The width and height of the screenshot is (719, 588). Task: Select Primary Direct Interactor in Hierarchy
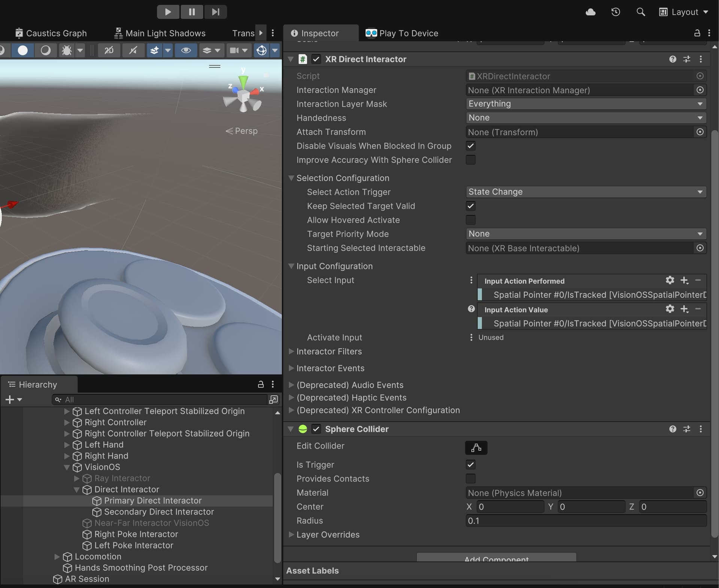[152, 500]
